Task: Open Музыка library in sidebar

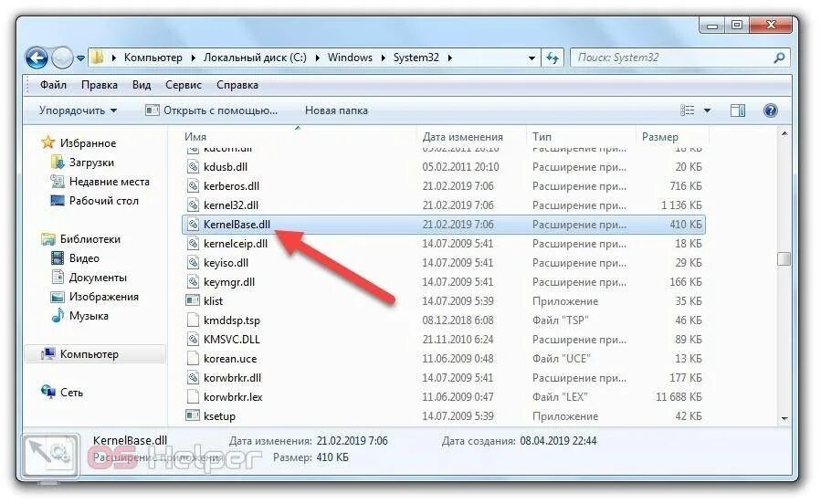Action: (80, 316)
